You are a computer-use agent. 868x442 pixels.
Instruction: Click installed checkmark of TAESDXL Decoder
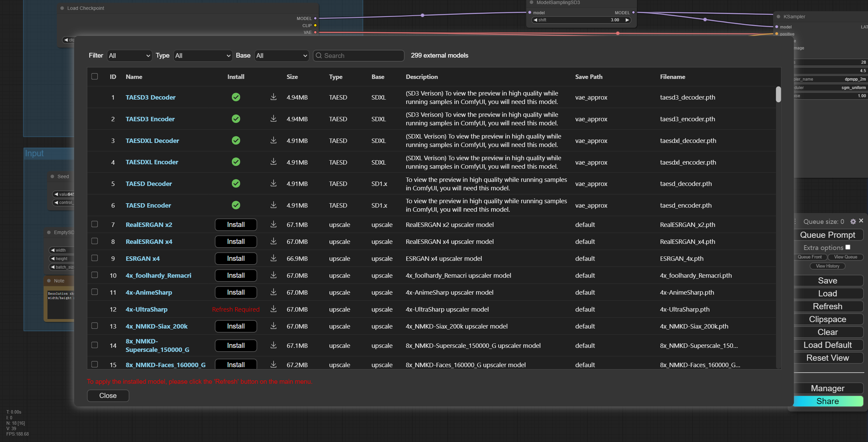tap(236, 141)
